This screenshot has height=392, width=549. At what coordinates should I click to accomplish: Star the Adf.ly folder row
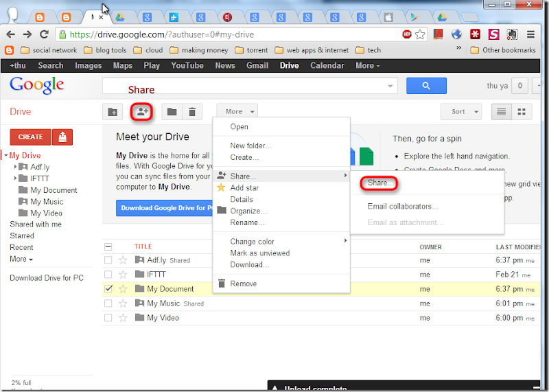[123, 260]
